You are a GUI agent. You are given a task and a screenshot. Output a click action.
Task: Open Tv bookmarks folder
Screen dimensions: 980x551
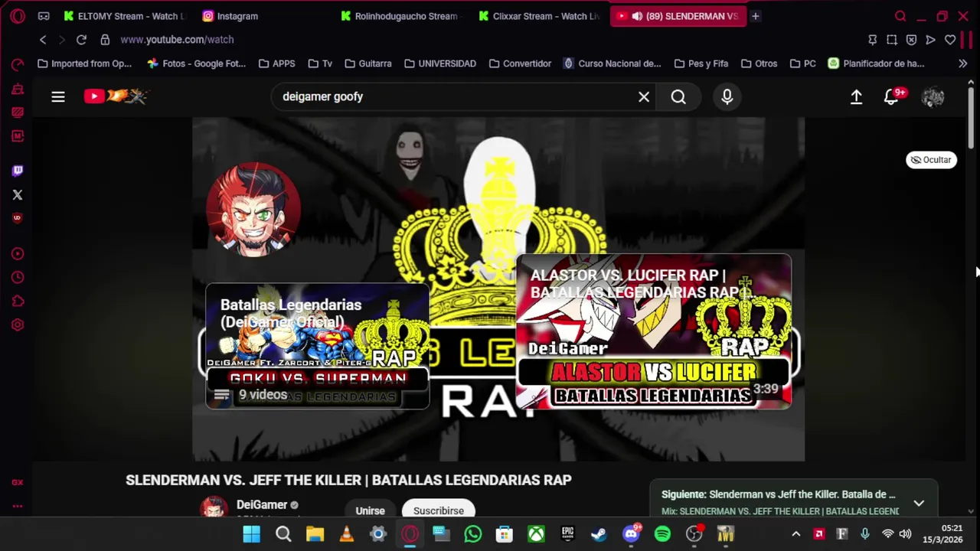pos(320,64)
